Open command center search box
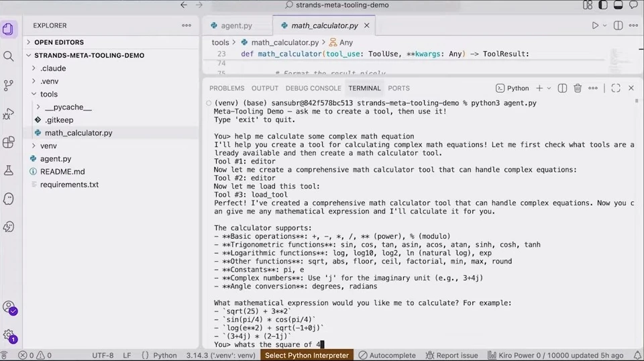 pyautogui.click(x=336, y=5)
